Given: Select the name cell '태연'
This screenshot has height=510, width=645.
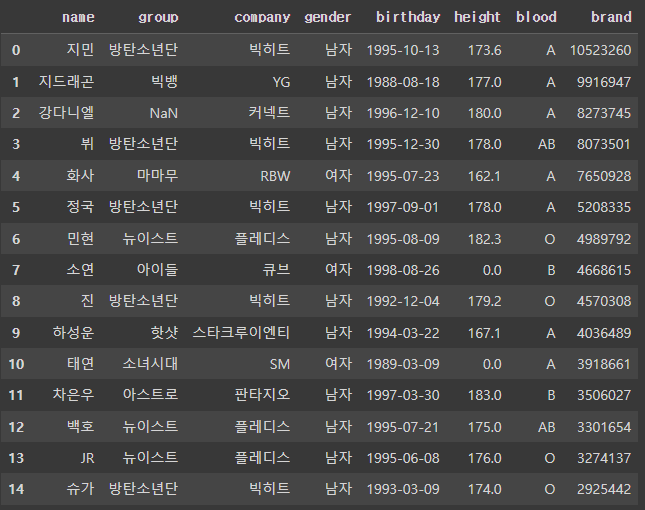Looking at the screenshot, I should pos(80,364).
